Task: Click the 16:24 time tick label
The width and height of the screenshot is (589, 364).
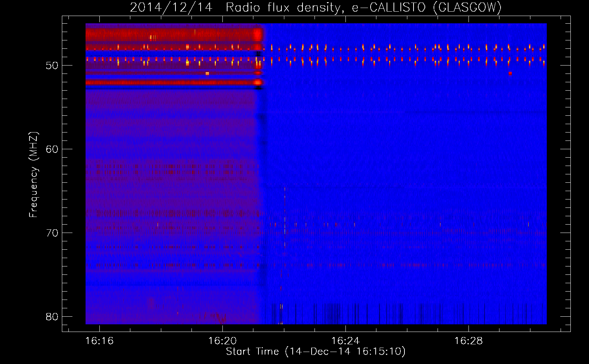Action: click(x=345, y=341)
